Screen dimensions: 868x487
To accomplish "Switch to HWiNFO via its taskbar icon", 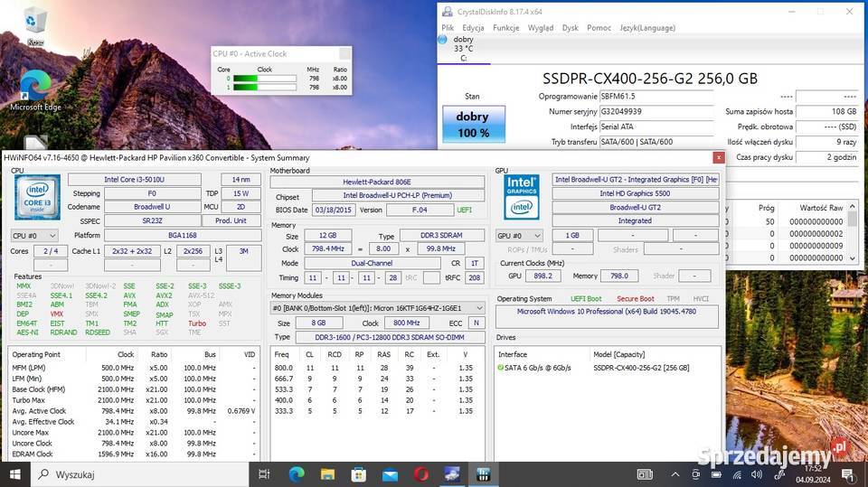I will (483, 474).
